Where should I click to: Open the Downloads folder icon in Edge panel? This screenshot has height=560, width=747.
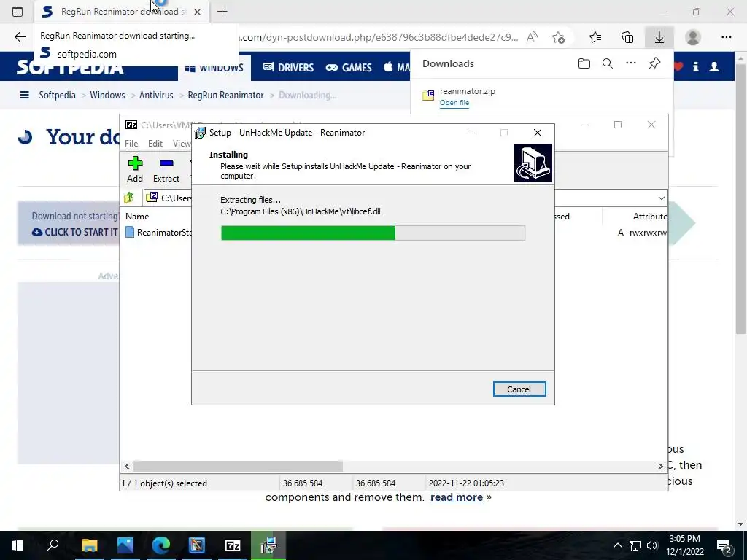[x=584, y=63]
